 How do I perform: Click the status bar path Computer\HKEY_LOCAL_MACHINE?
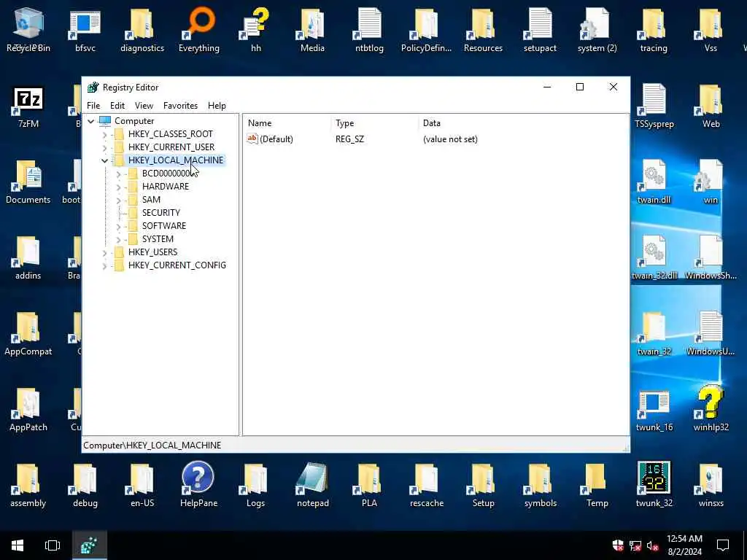152,446
